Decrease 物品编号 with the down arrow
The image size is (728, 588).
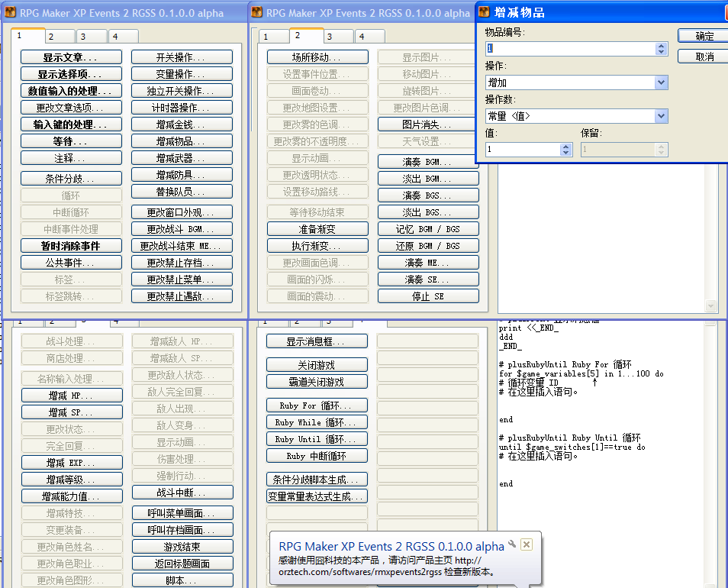[662, 52]
